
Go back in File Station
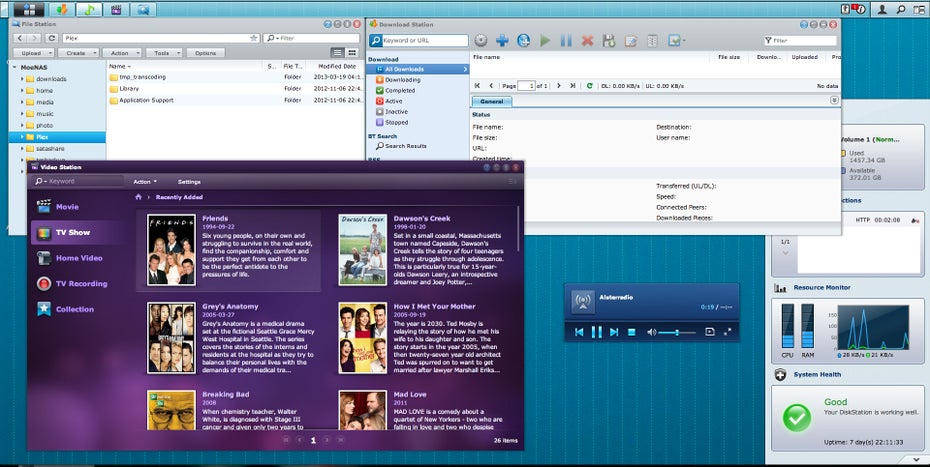pos(21,38)
